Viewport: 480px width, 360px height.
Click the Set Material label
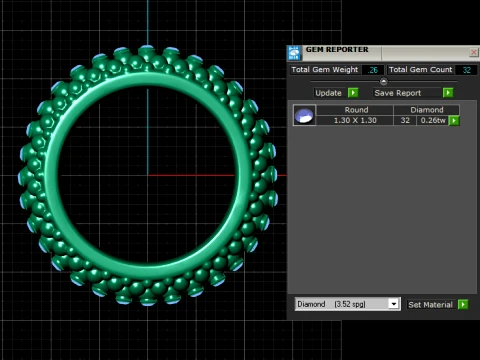click(430, 305)
